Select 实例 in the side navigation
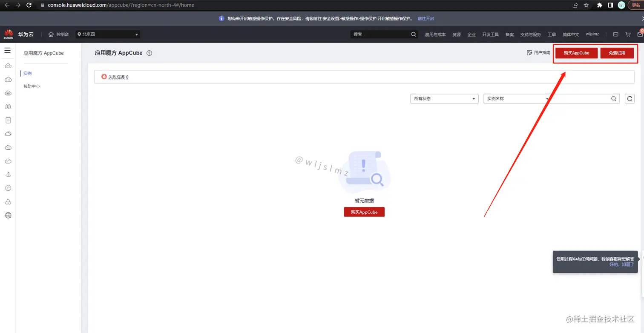Image resolution: width=644 pixels, height=333 pixels. 28,74
